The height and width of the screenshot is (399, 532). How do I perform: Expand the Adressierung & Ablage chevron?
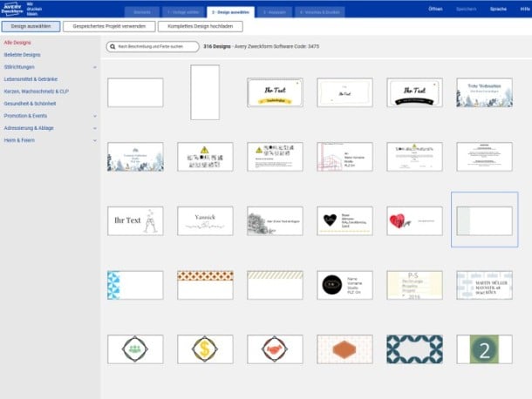pos(95,128)
